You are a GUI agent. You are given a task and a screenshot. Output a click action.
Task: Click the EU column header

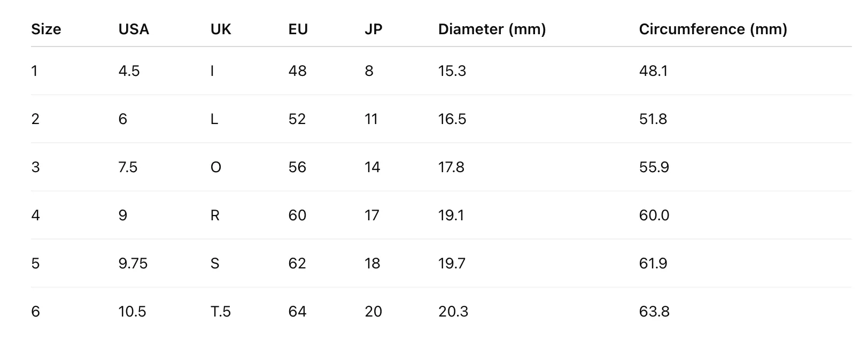point(298,29)
